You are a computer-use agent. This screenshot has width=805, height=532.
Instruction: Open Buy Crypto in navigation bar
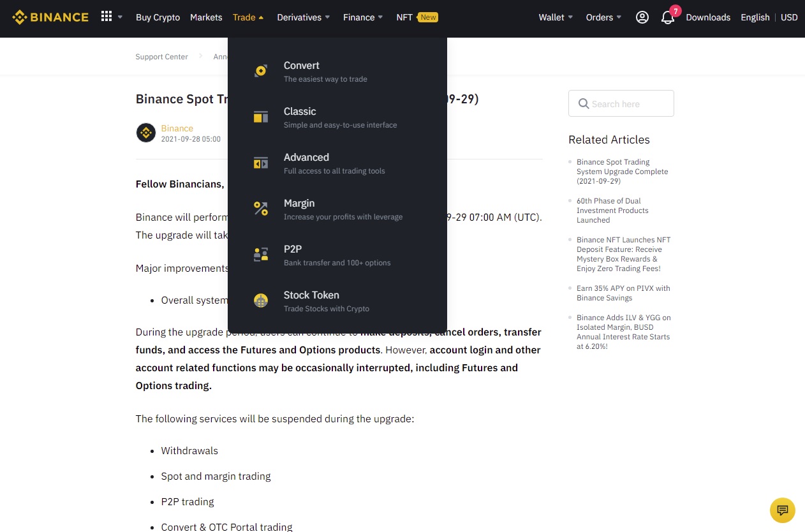158,17
